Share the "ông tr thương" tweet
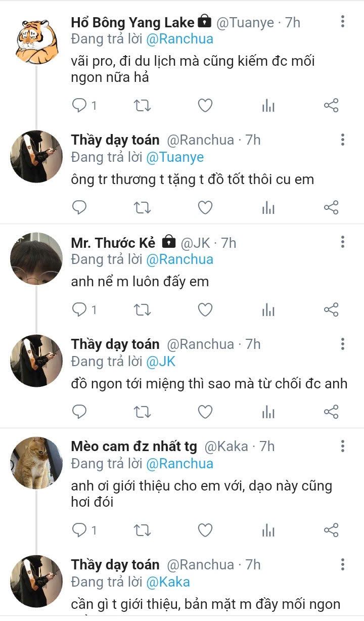 [331, 207]
